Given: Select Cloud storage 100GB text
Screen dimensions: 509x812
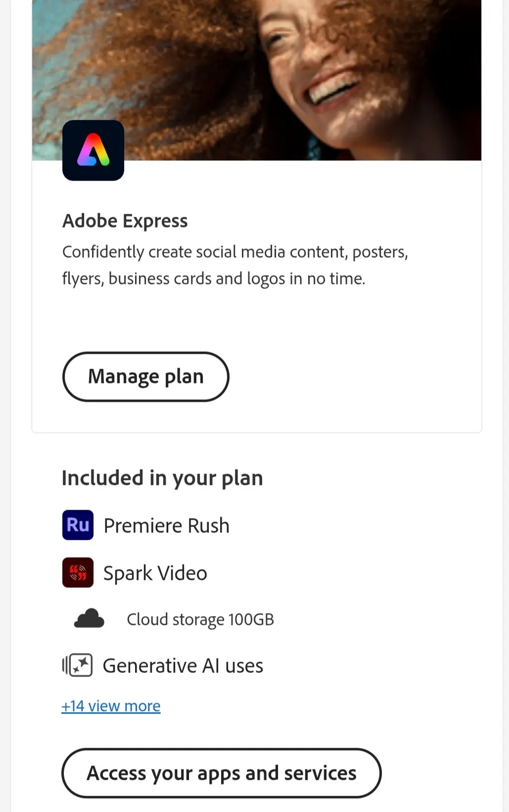Looking at the screenshot, I should coord(200,620).
